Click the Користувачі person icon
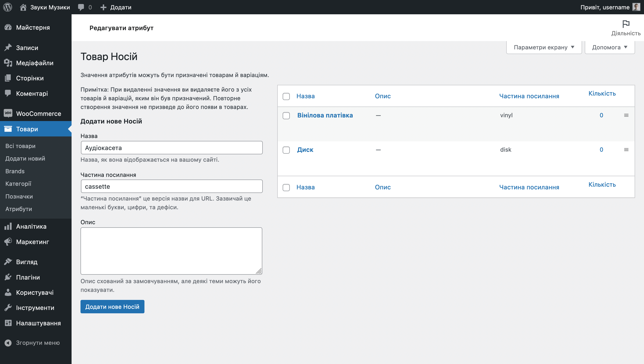This screenshot has height=364, width=644. 8,292
